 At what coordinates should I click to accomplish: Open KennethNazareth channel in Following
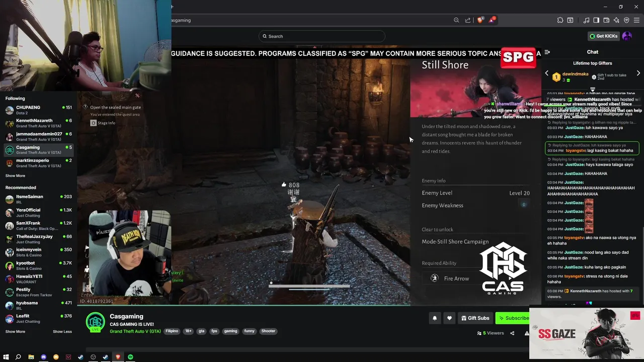39,123
